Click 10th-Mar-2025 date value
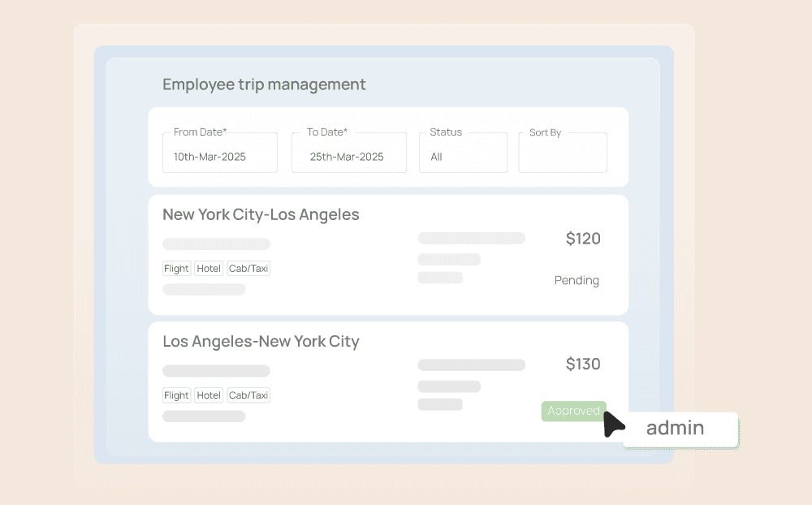 [x=209, y=157]
